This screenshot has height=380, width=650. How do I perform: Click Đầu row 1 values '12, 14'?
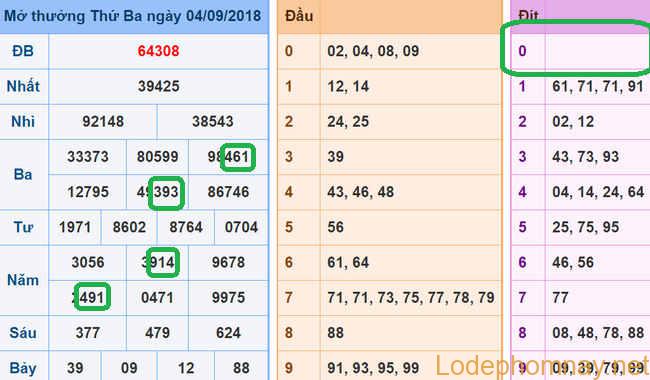pos(348,86)
